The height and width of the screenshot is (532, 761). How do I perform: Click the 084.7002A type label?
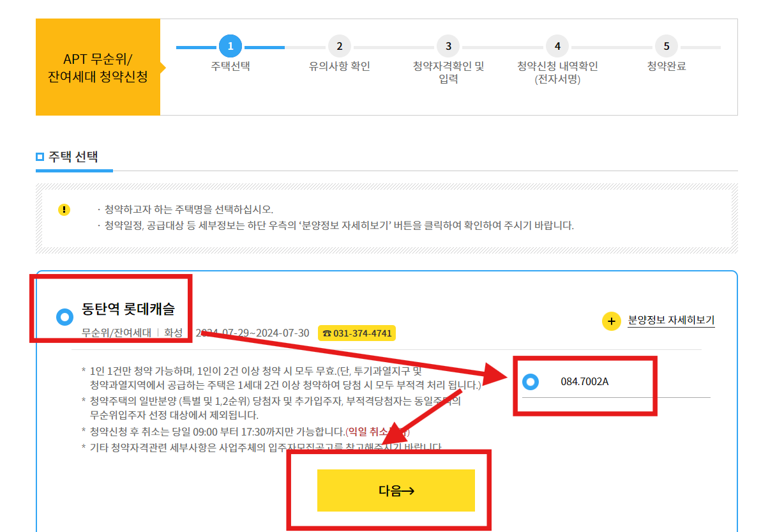[584, 381]
